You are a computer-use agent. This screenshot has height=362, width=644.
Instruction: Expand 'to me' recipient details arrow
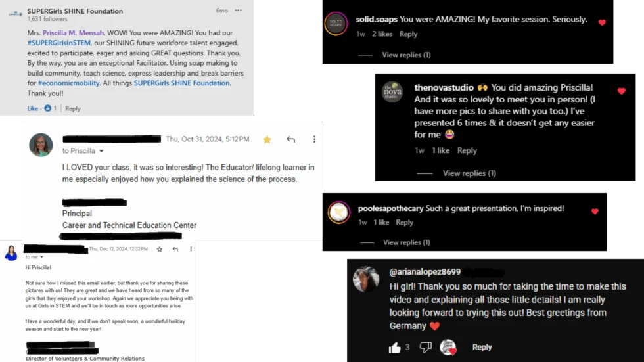[41, 257]
